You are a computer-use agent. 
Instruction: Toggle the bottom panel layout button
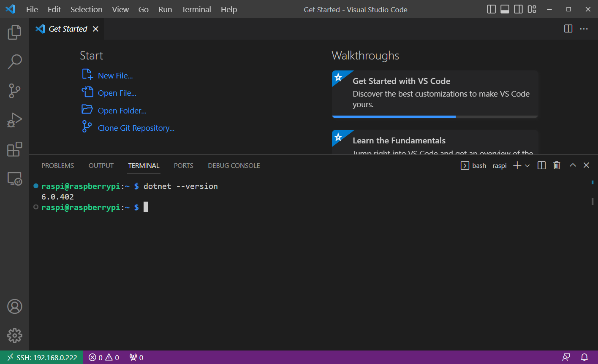[x=505, y=9]
